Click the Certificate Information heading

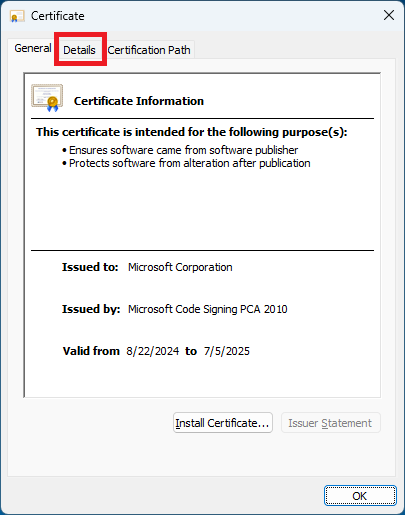pyautogui.click(x=139, y=101)
